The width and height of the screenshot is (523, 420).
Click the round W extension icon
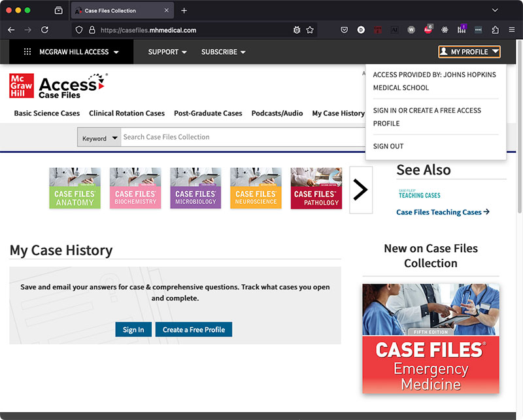[411, 30]
